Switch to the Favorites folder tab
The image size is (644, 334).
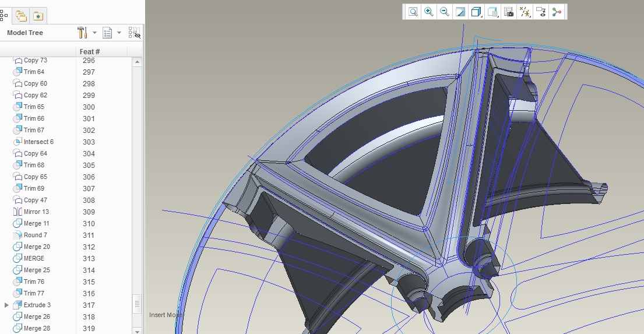point(38,16)
